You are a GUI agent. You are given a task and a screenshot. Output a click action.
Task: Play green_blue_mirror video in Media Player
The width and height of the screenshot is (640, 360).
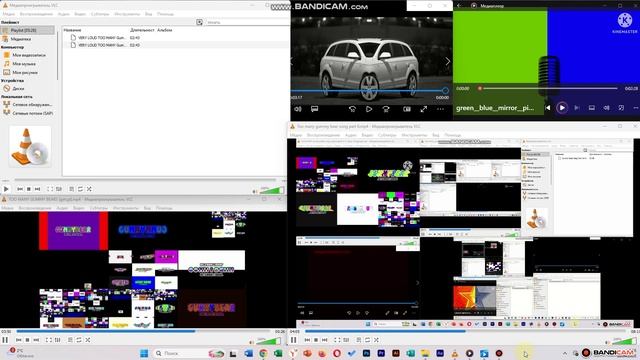562,108
